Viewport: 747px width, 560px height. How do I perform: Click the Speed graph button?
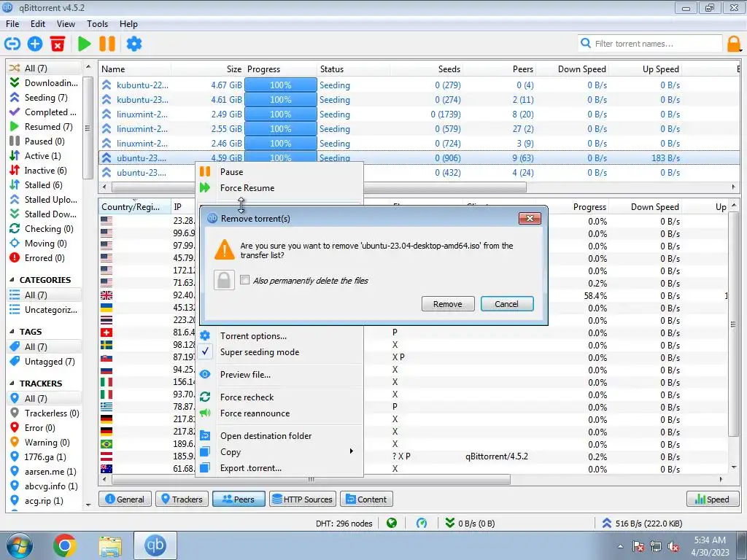click(713, 499)
